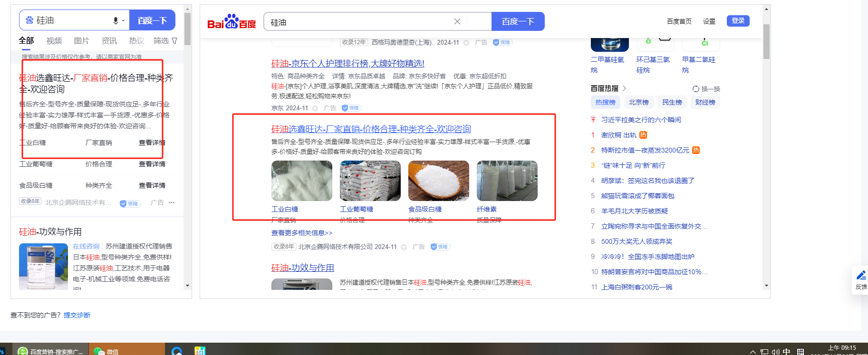Clear the desktop search box with the X
Image resolution: width=868 pixels, height=355 pixels.
457,21
